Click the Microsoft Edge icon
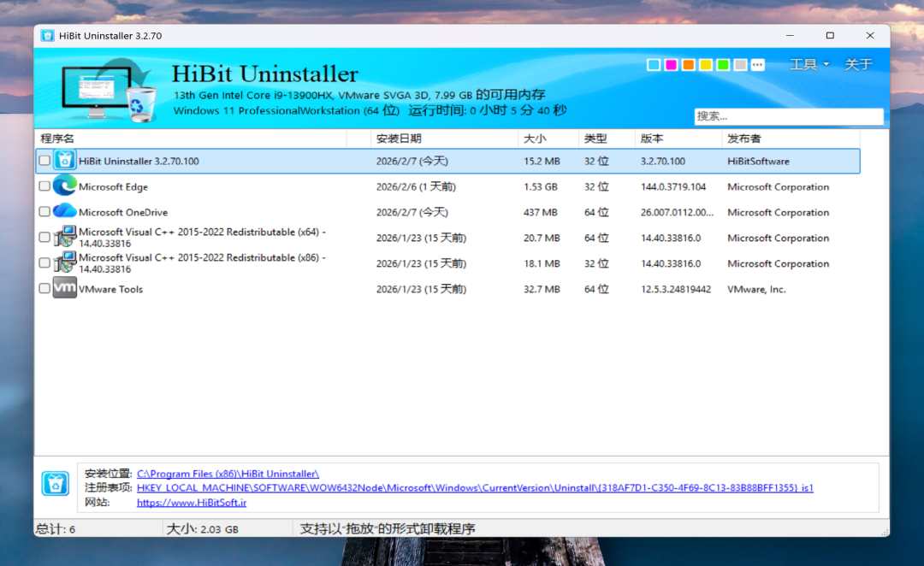 (x=65, y=186)
